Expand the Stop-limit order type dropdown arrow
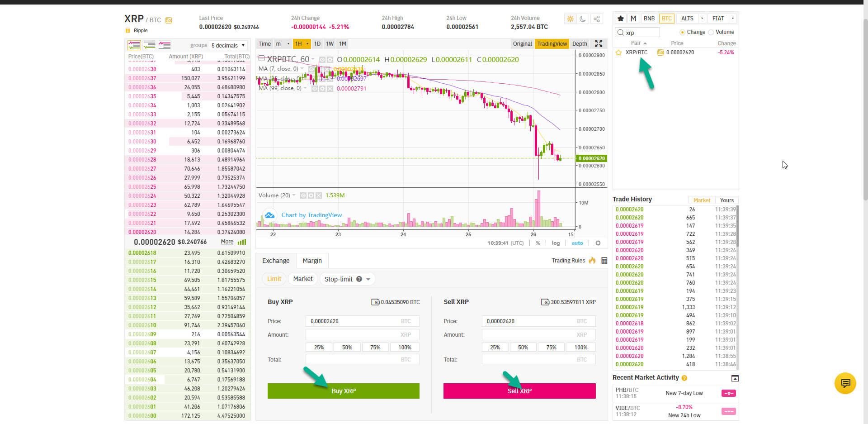The height and width of the screenshot is (424, 868). point(368,279)
